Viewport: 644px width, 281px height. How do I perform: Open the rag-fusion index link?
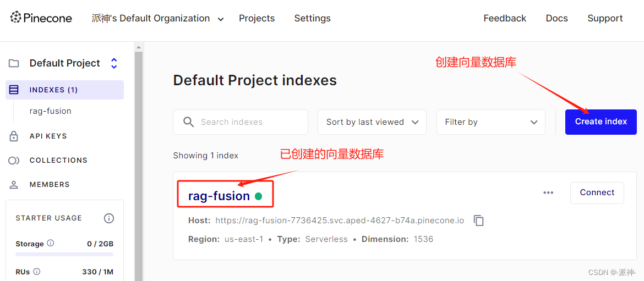tap(219, 196)
